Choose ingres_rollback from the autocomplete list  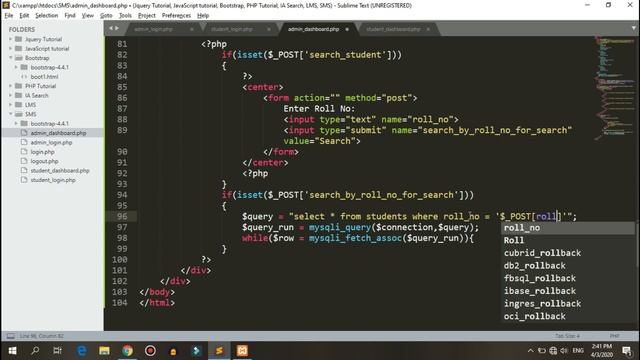[567, 304]
